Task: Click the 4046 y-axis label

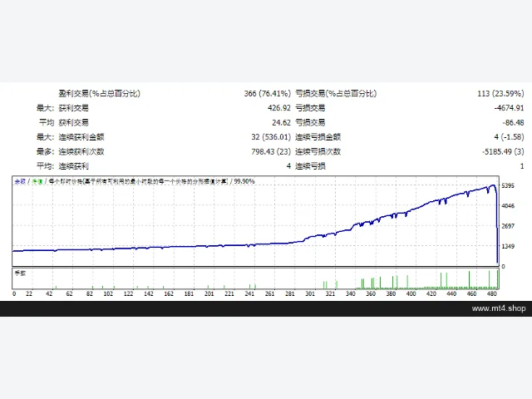Action: click(508, 206)
